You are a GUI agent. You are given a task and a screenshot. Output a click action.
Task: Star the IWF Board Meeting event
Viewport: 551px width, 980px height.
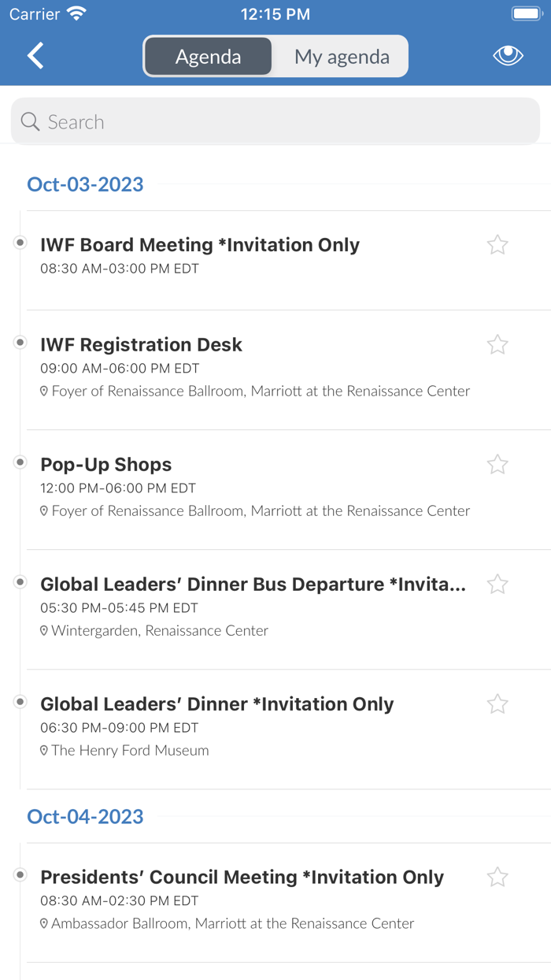497,245
